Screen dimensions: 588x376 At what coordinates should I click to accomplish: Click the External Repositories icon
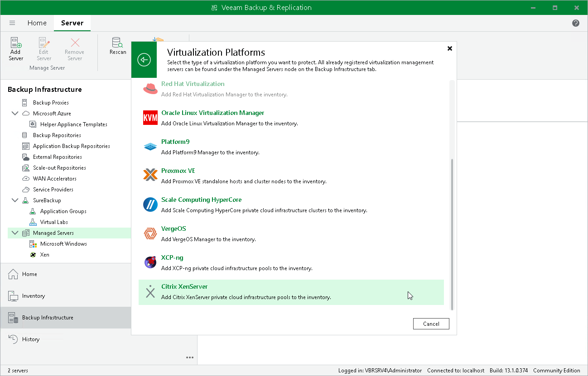(x=25, y=157)
